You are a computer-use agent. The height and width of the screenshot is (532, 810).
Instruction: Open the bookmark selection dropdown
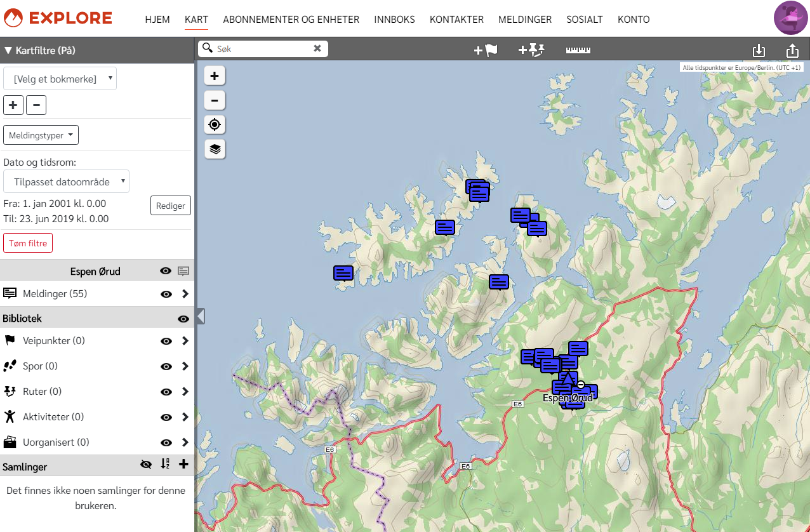tap(60, 79)
